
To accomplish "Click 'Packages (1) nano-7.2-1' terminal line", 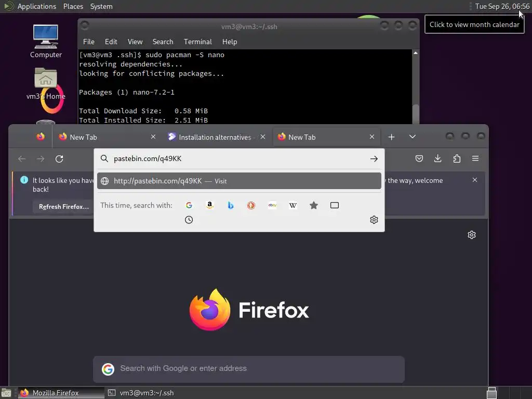I will point(127,92).
